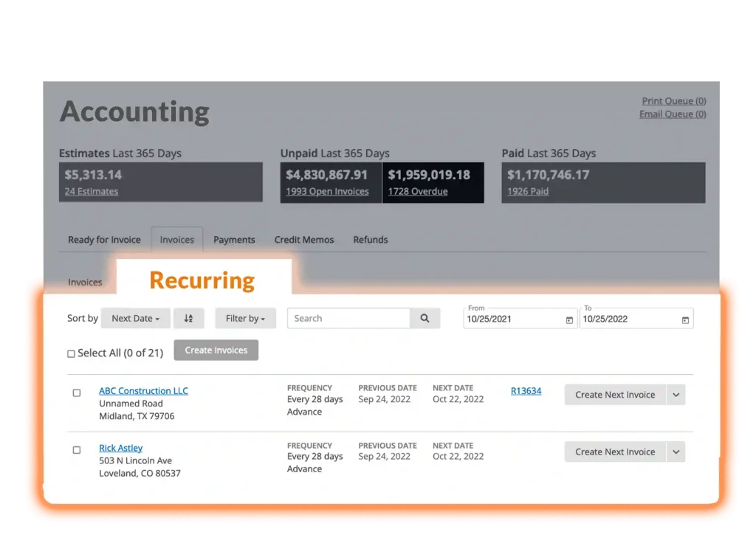Click into the Search input field
This screenshot has width=756, height=560.
tap(348, 318)
